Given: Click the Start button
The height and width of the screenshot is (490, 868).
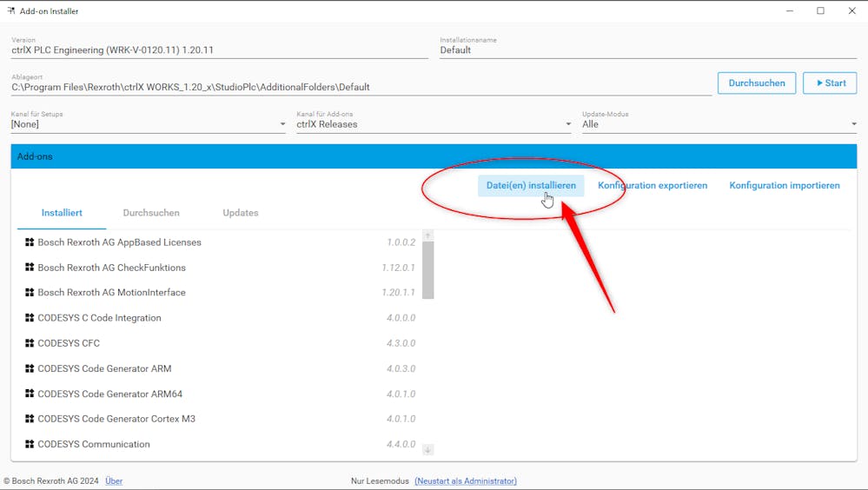Looking at the screenshot, I should pyautogui.click(x=830, y=83).
